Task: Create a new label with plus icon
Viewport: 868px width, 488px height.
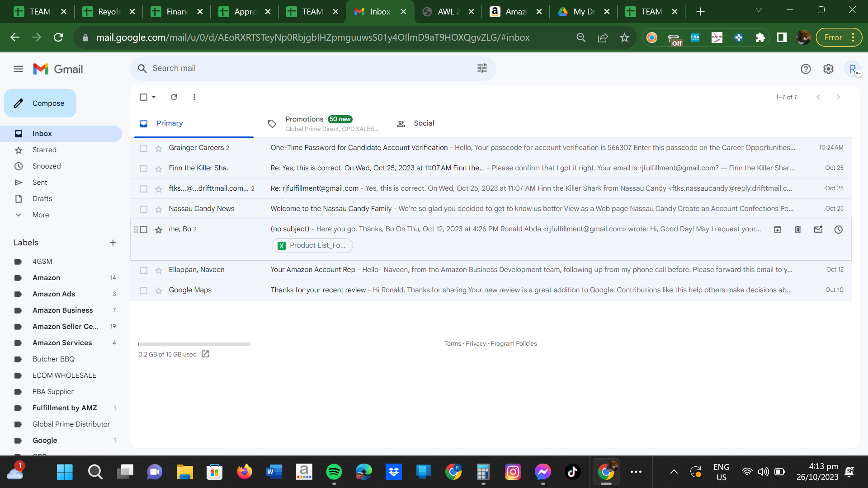Action: coord(113,243)
